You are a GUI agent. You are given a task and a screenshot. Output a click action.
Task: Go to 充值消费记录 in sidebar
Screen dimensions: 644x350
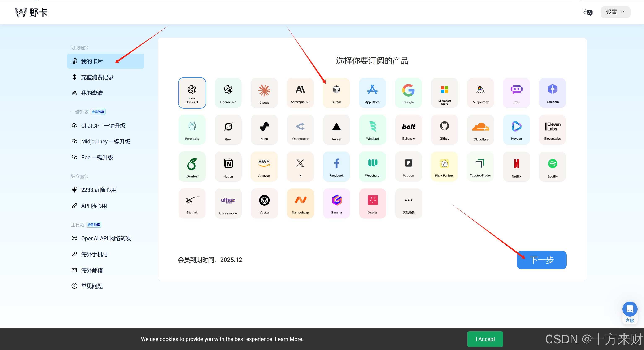(x=97, y=77)
